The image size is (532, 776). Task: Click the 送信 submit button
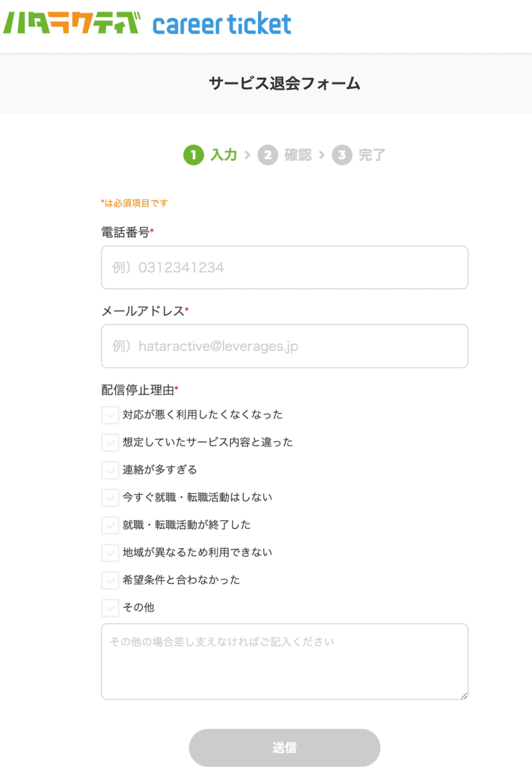[x=285, y=747]
